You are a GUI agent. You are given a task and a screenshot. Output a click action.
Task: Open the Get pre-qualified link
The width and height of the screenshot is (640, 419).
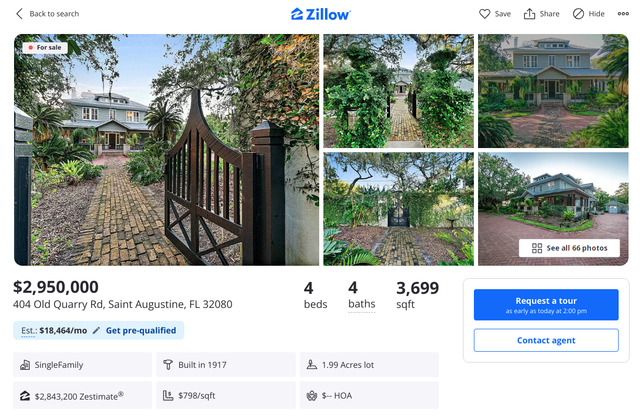click(140, 330)
